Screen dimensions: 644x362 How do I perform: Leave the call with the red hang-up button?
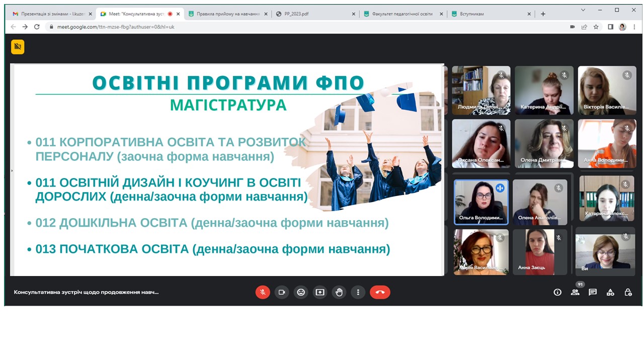[x=380, y=292]
